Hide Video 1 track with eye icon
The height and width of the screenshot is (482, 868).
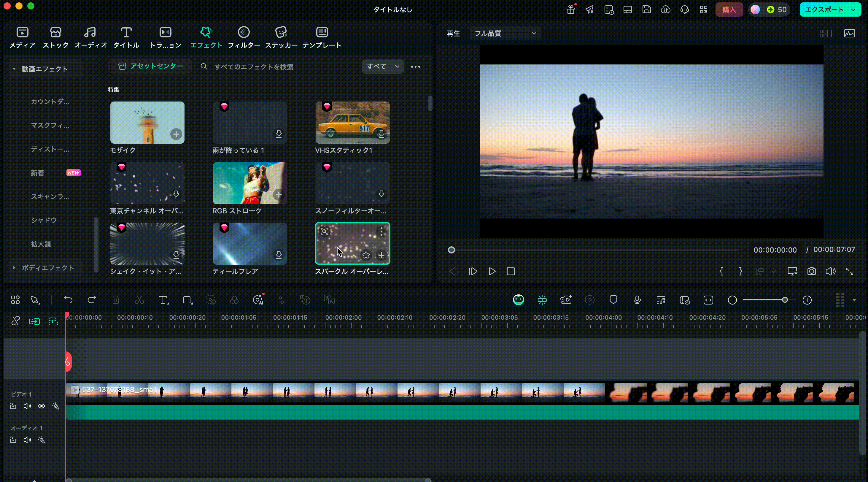(42, 406)
